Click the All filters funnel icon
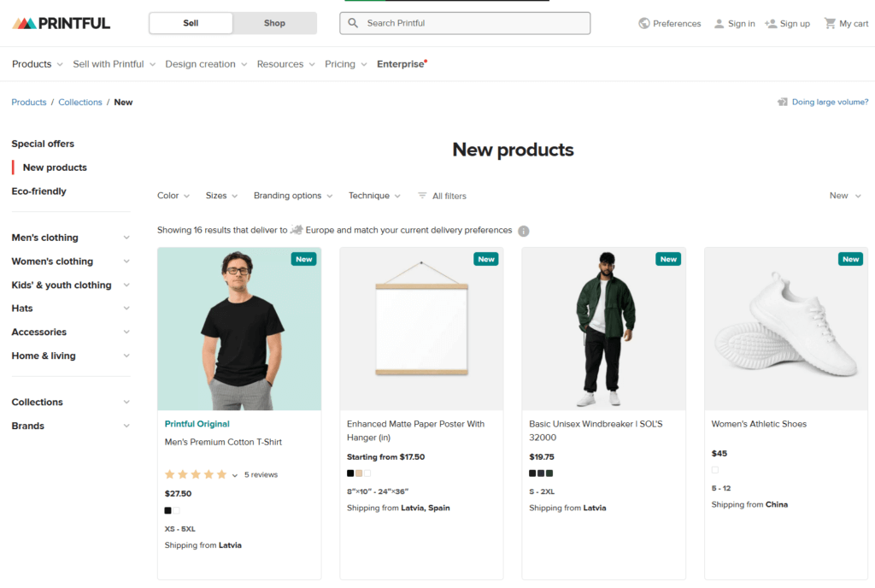Viewport: 875px width, 588px height. click(421, 196)
